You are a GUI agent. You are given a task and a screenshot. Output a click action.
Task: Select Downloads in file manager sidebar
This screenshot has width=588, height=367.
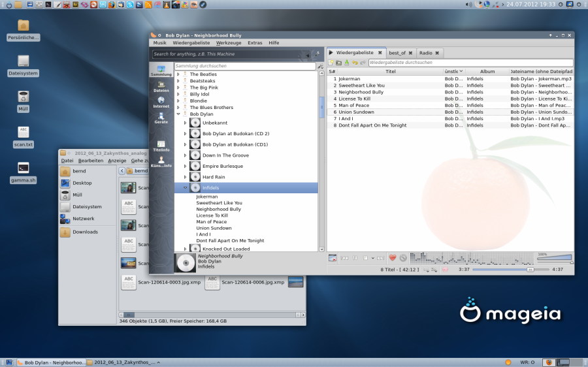85,232
